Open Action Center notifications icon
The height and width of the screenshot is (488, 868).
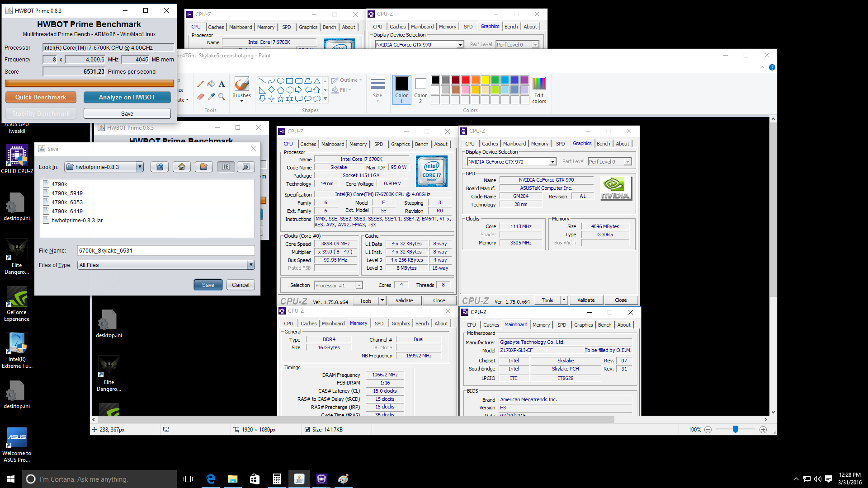tap(829, 479)
